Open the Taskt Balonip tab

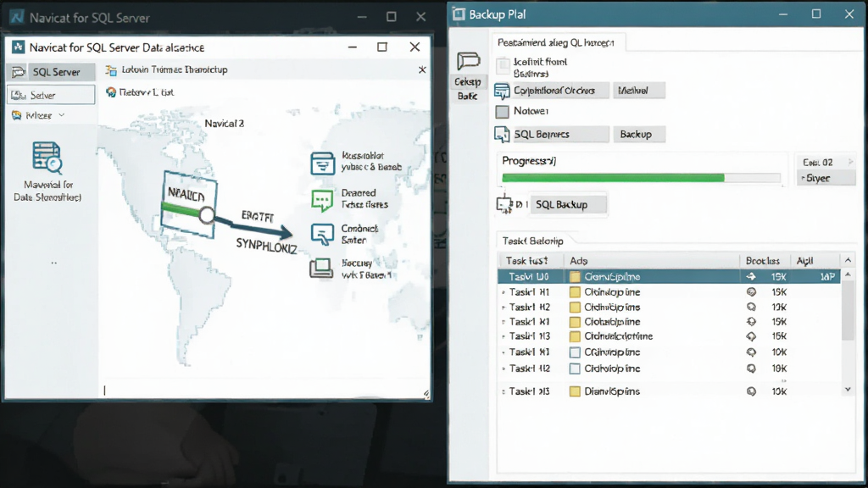click(x=534, y=241)
